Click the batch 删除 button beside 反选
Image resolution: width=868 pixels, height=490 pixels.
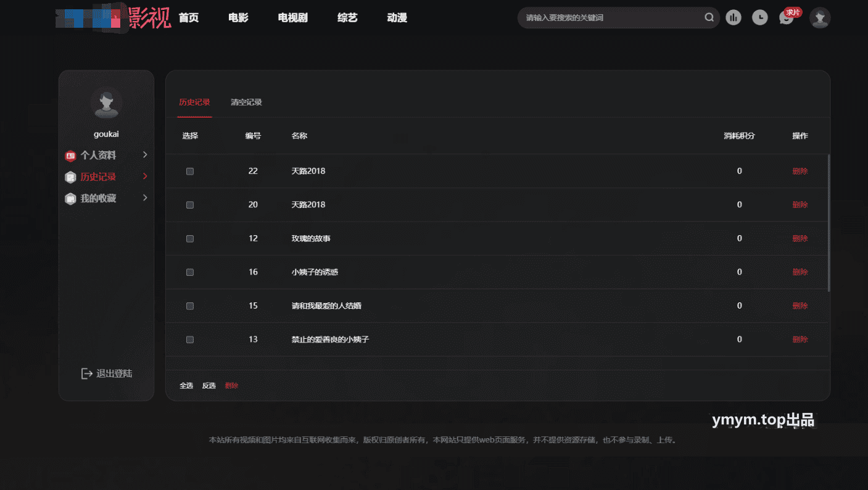231,386
